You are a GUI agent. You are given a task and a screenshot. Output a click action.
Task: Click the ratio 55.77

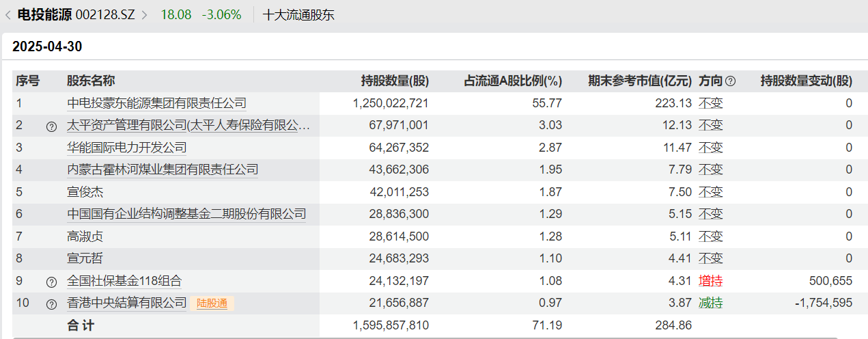point(548,103)
